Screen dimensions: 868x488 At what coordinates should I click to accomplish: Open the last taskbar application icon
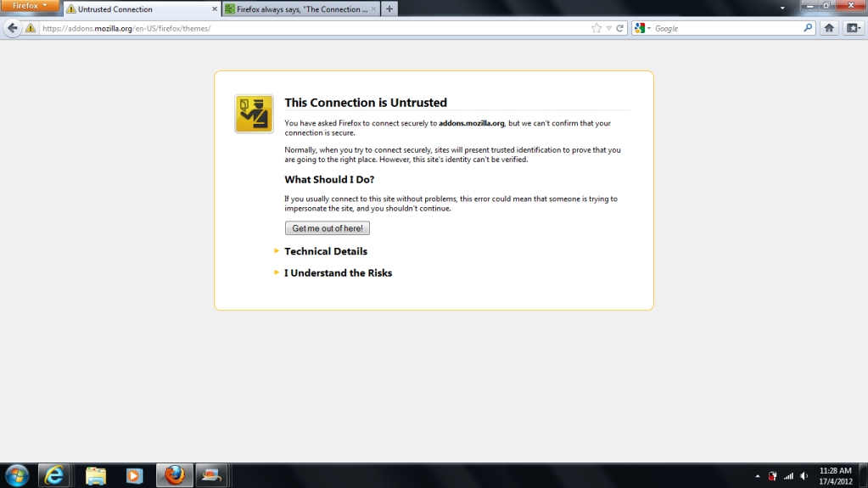(x=211, y=475)
